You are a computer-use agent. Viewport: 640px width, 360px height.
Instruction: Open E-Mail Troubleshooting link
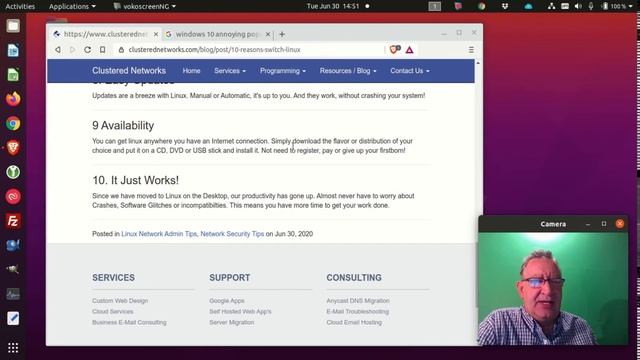tap(358, 311)
